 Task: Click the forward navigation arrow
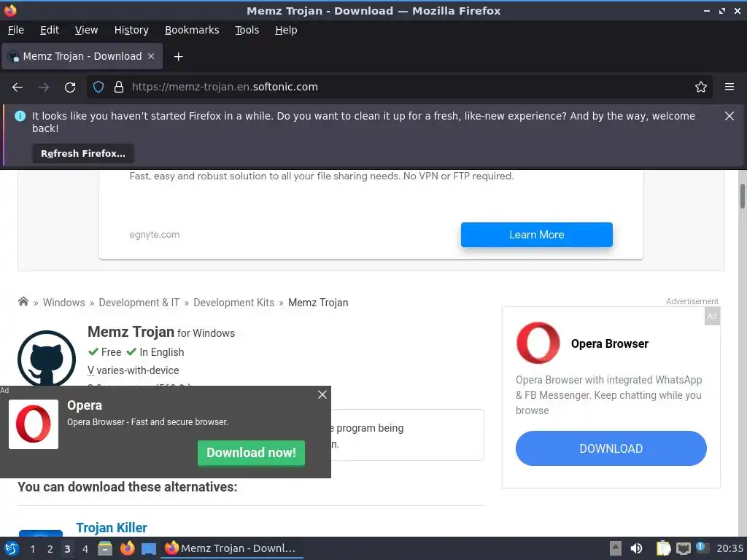pos(44,87)
